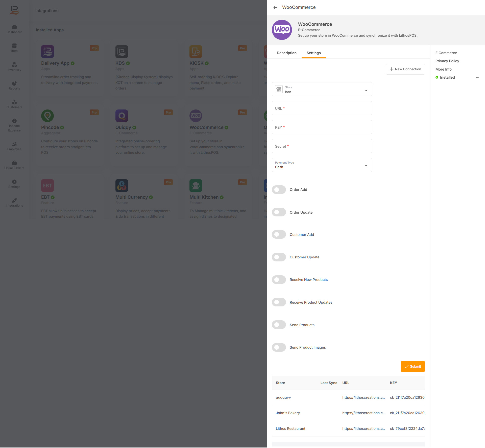The image size is (485, 448).
Task: Click the WooCommerce purple logo in panel
Action: 282,30
